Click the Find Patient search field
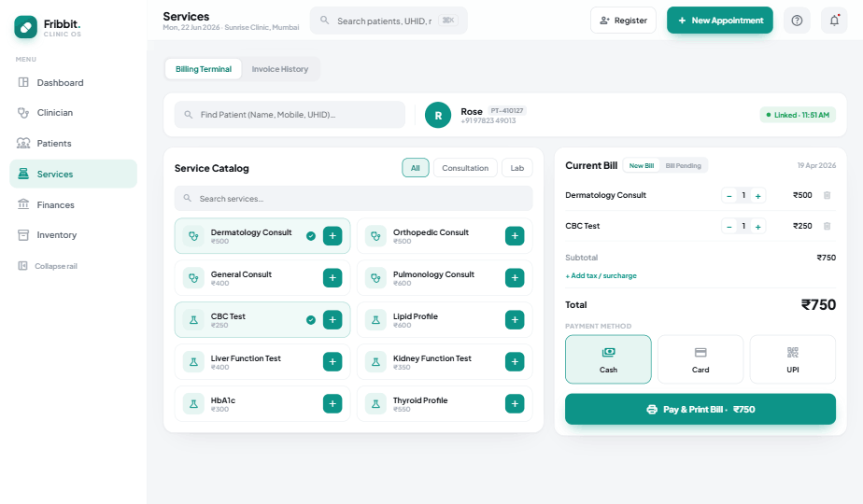 (290, 115)
